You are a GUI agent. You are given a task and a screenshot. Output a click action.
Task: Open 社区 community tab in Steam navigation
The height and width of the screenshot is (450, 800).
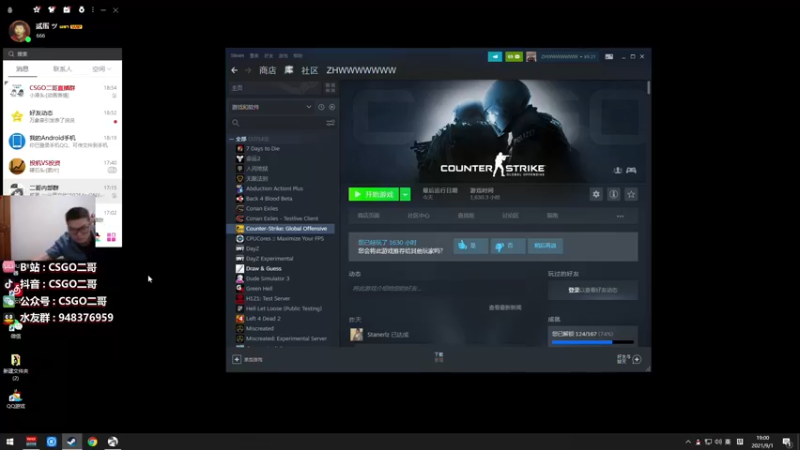pos(310,70)
